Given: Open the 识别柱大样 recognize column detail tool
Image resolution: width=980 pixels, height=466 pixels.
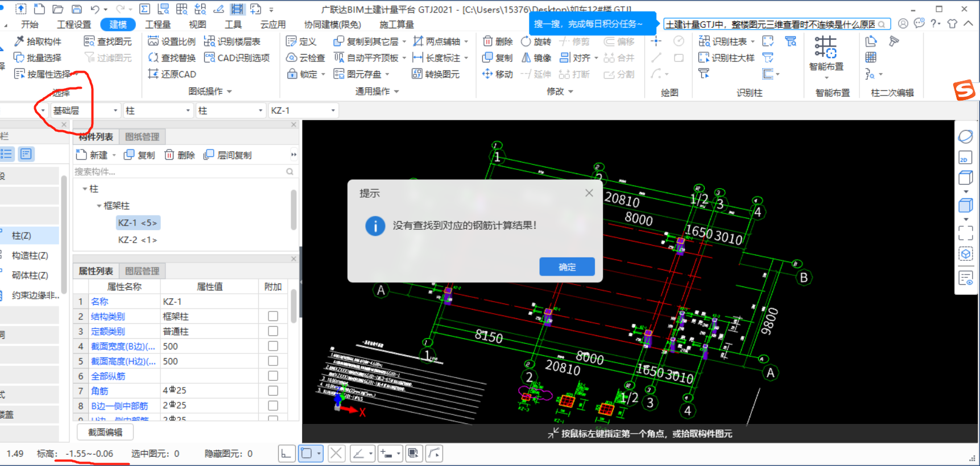Looking at the screenshot, I should (x=726, y=57).
